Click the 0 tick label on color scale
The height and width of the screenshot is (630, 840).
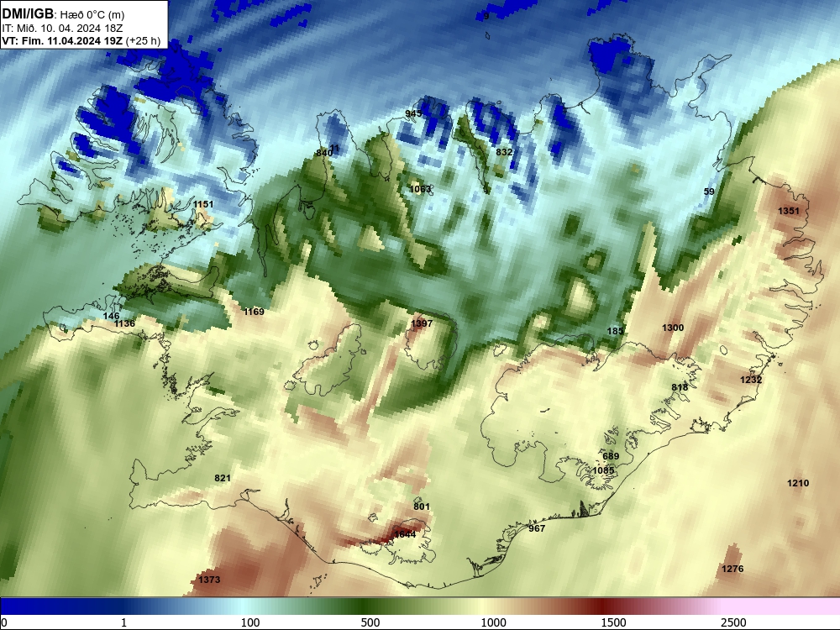pyautogui.click(x=4, y=622)
